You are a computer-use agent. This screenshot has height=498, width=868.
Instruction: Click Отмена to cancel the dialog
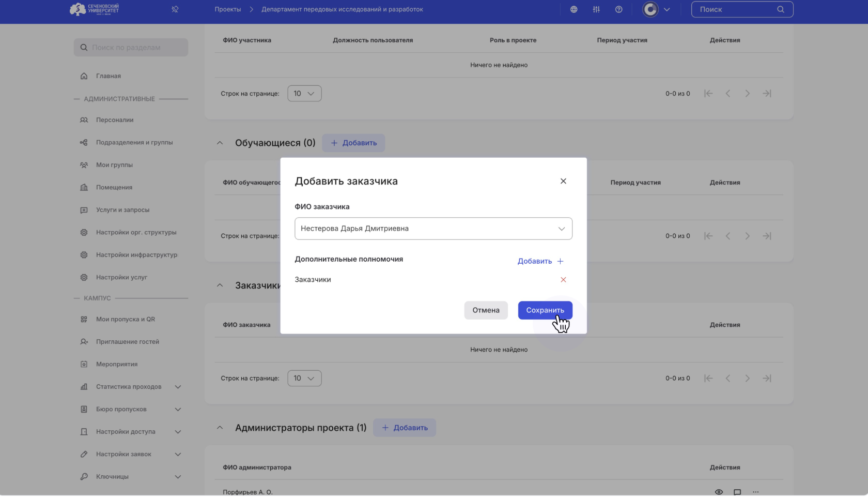pyautogui.click(x=485, y=310)
